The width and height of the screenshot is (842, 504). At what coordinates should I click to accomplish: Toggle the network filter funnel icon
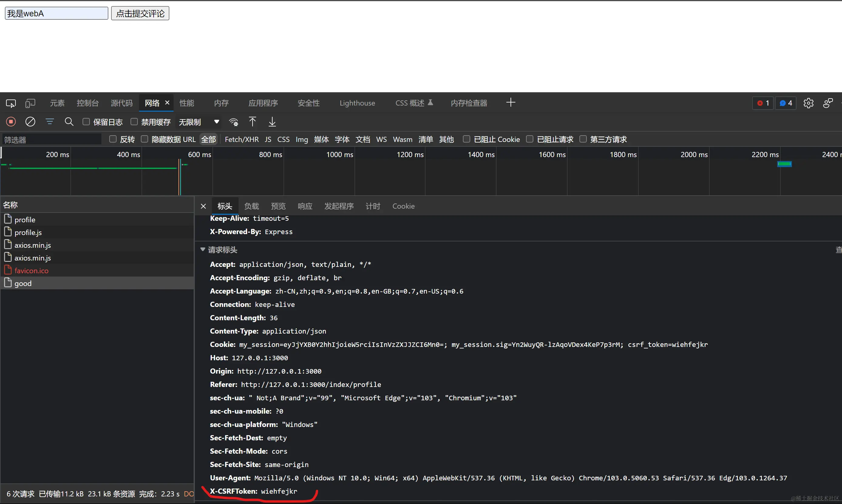50,122
